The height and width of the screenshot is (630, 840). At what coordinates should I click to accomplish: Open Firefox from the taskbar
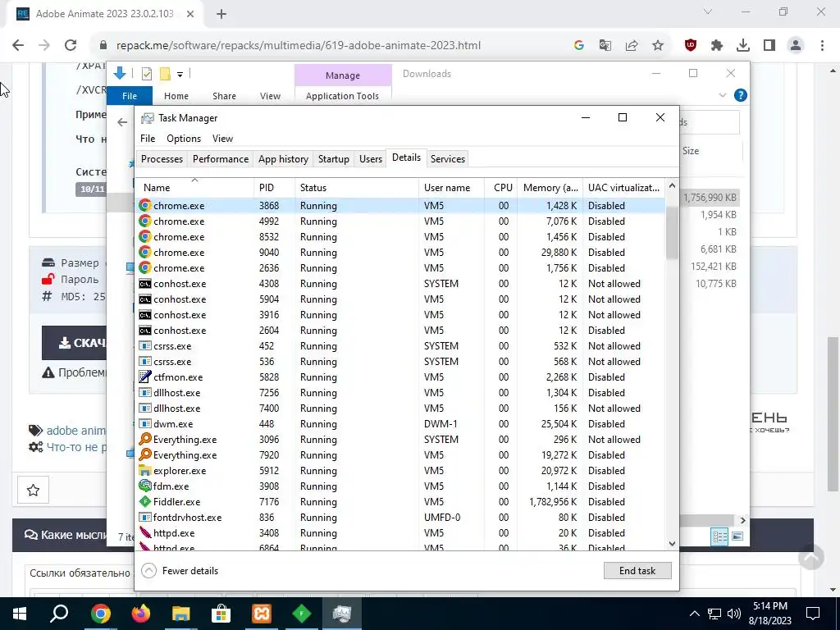pyautogui.click(x=141, y=614)
